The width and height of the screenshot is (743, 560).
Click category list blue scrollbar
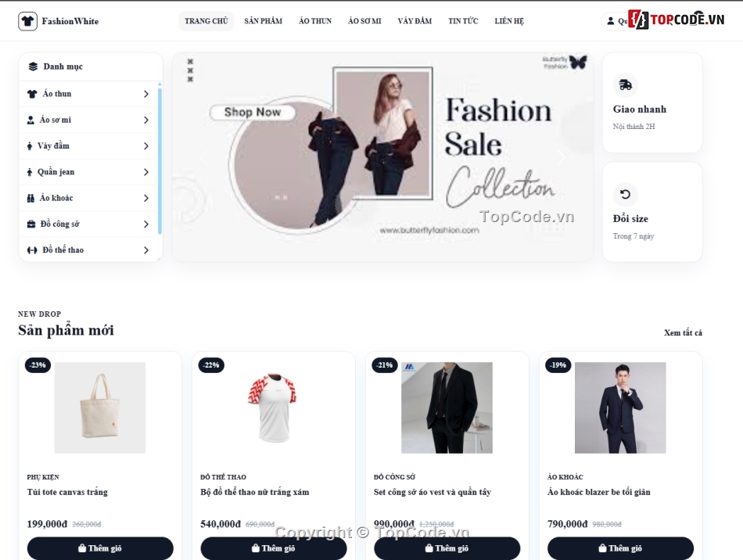pyautogui.click(x=160, y=161)
